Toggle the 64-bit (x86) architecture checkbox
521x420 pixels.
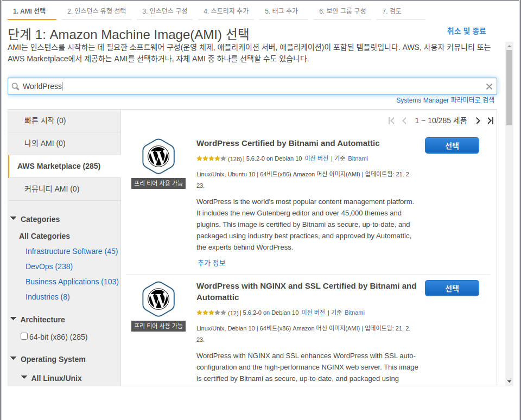point(24,336)
